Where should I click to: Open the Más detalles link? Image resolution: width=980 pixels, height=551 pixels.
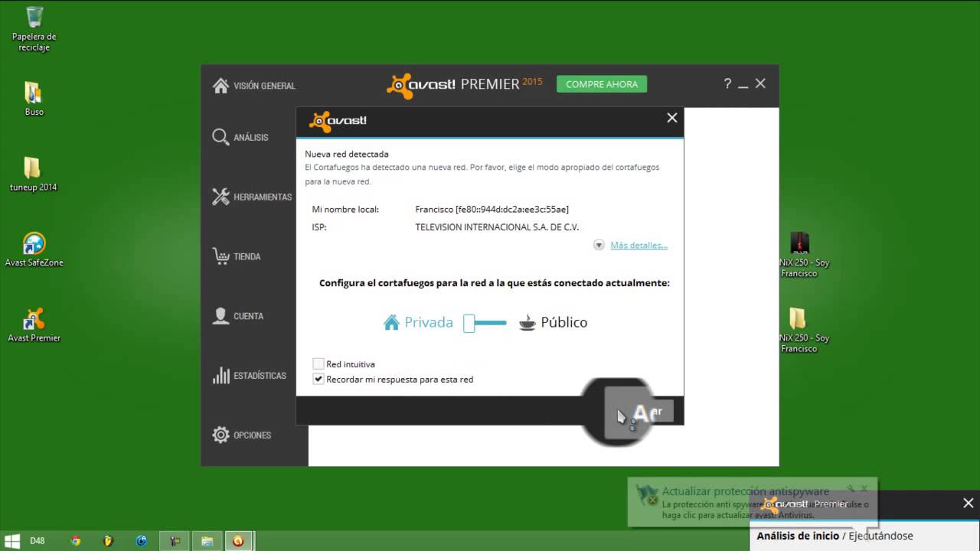639,245
